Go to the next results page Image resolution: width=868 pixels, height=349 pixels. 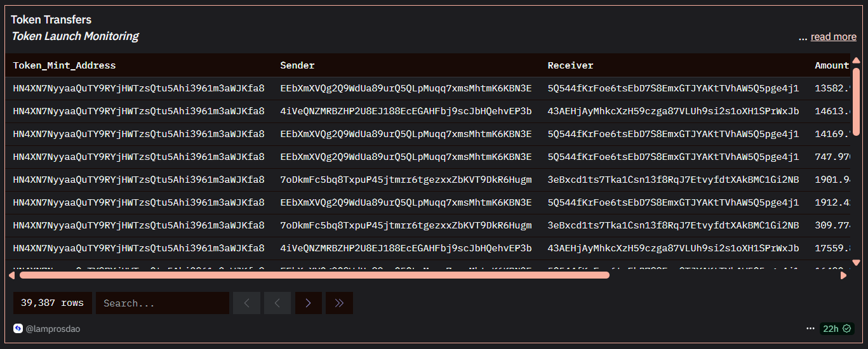pyautogui.click(x=308, y=303)
